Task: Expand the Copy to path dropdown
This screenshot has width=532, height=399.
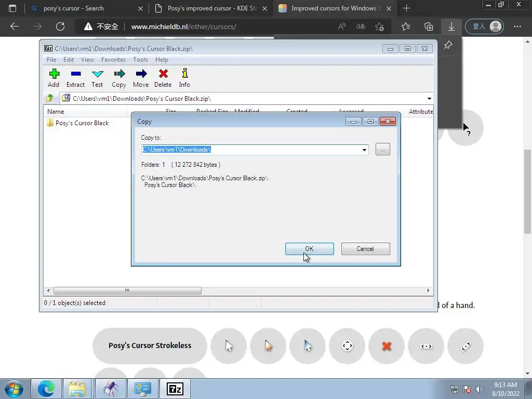Action: tap(364, 150)
